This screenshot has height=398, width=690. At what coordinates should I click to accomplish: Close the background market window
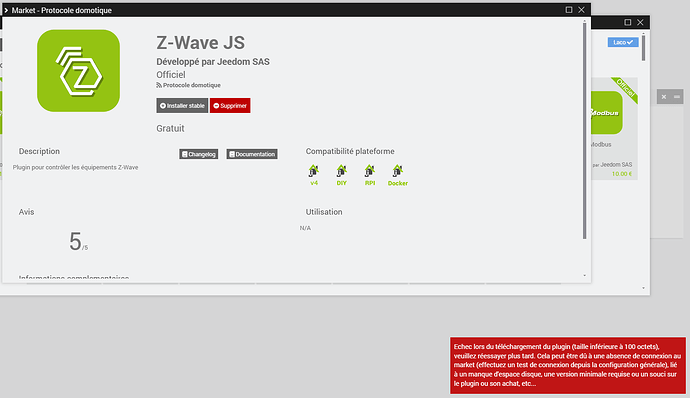640,22
